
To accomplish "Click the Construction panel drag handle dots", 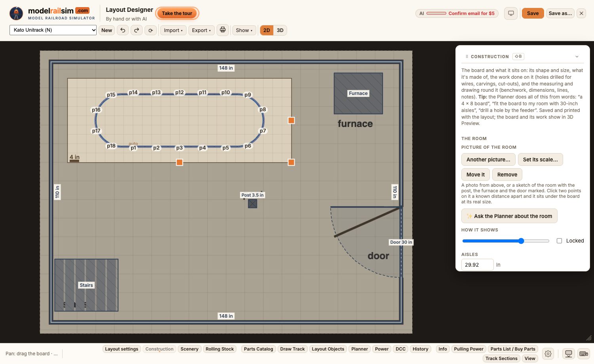I will coord(467,57).
